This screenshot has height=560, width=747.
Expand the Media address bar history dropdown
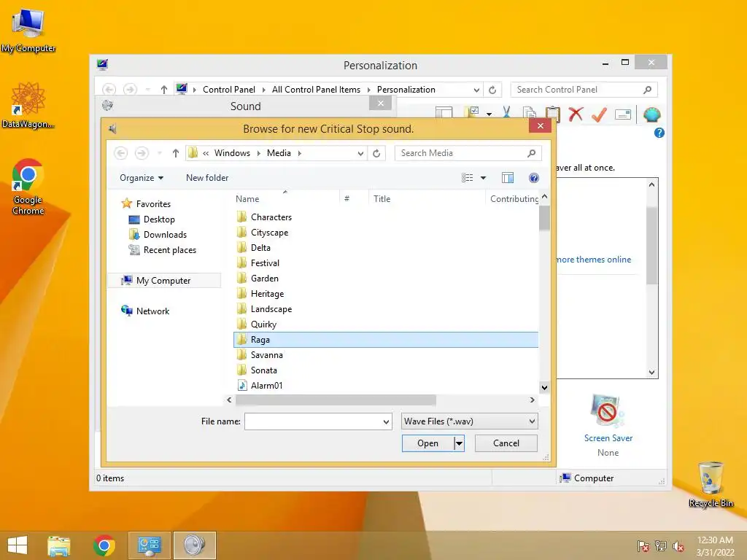point(360,153)
